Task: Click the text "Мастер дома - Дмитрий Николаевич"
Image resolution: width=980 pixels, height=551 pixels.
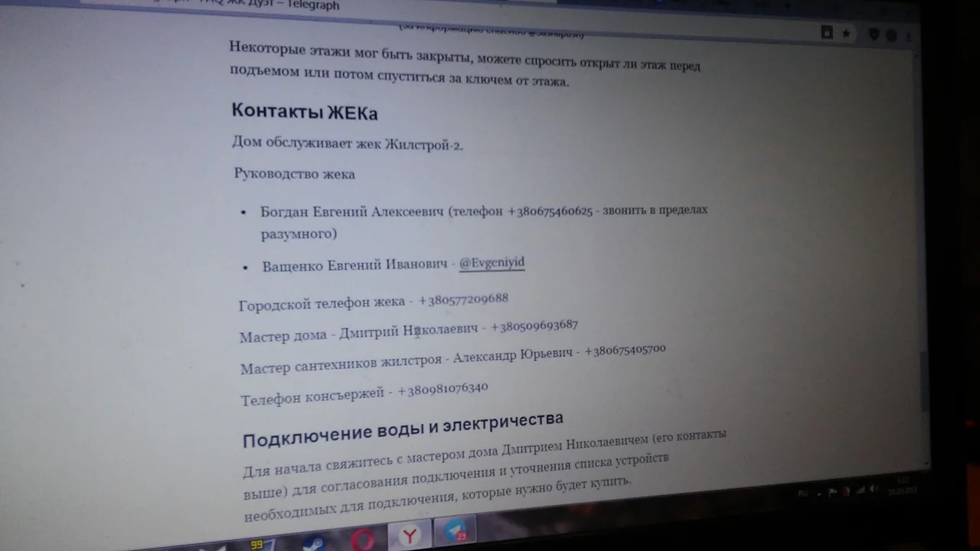Action: pos(358,333)
